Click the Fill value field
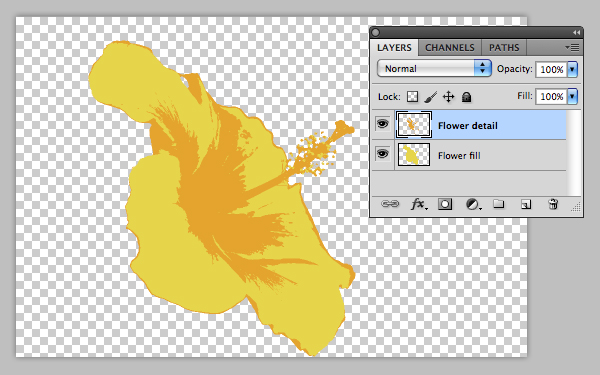This screenshot has width=600, height=375. [551, 96]
